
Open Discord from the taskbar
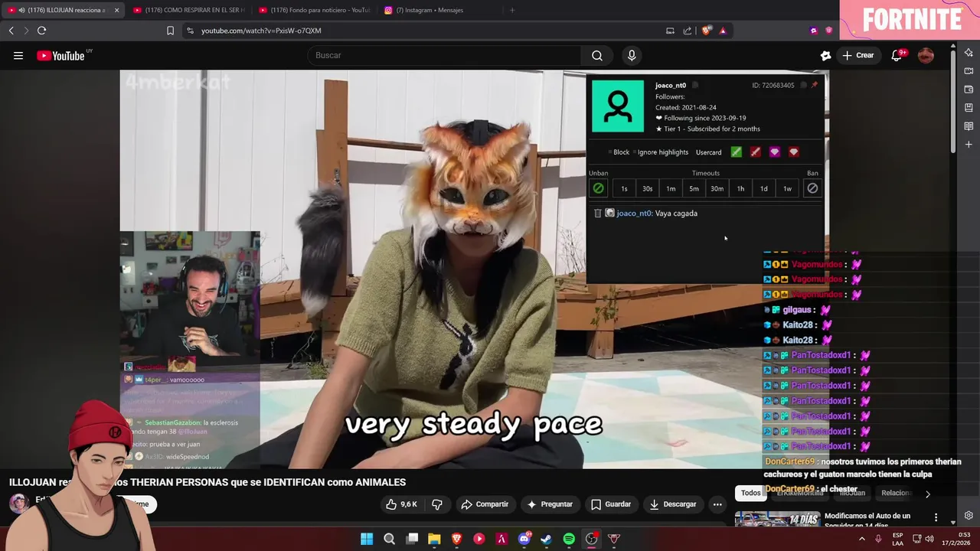524,539
